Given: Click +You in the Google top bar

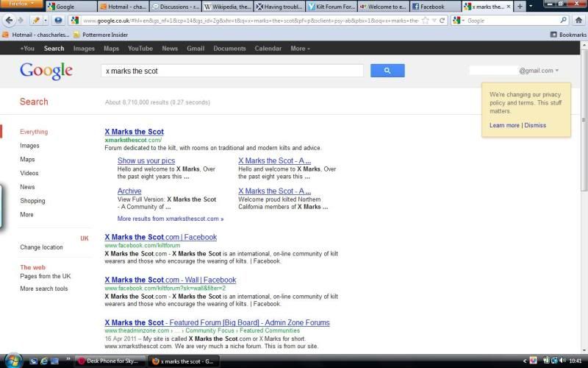Looking at the screenshot, I should pyautogui.click(x=27, y=49).
